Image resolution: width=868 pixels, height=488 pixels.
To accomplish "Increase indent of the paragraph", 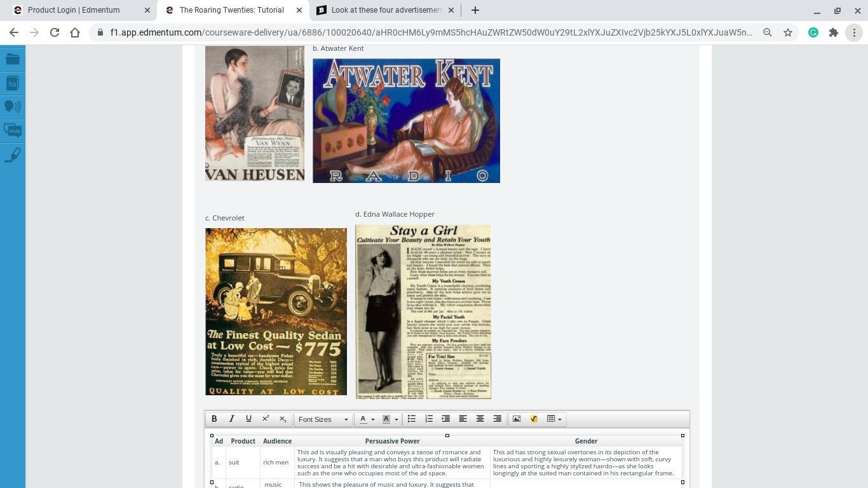I will (446, 419).
